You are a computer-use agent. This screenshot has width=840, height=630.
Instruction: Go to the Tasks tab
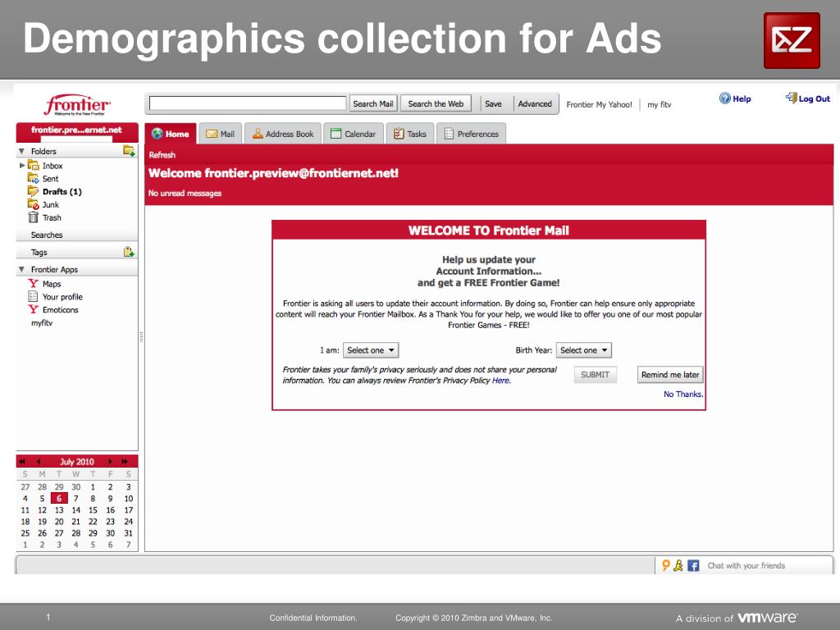pyautogui.click(x=410, y=134)
